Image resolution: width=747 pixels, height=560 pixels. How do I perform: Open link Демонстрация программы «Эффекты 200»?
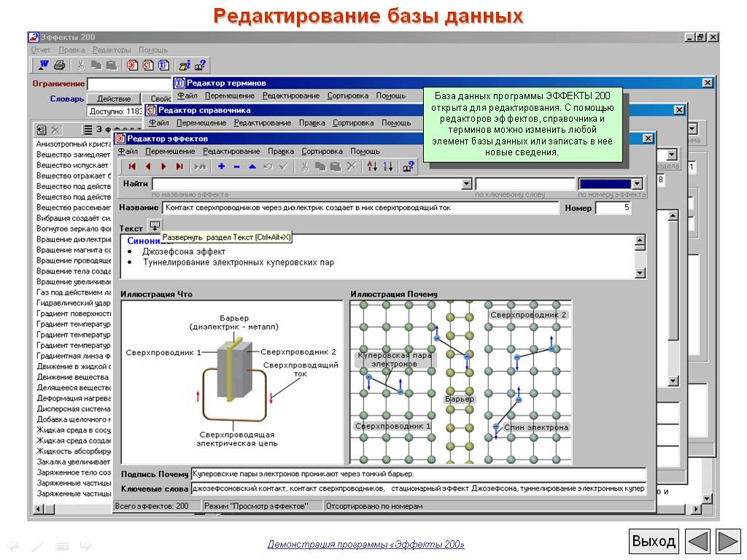[366, 544]
